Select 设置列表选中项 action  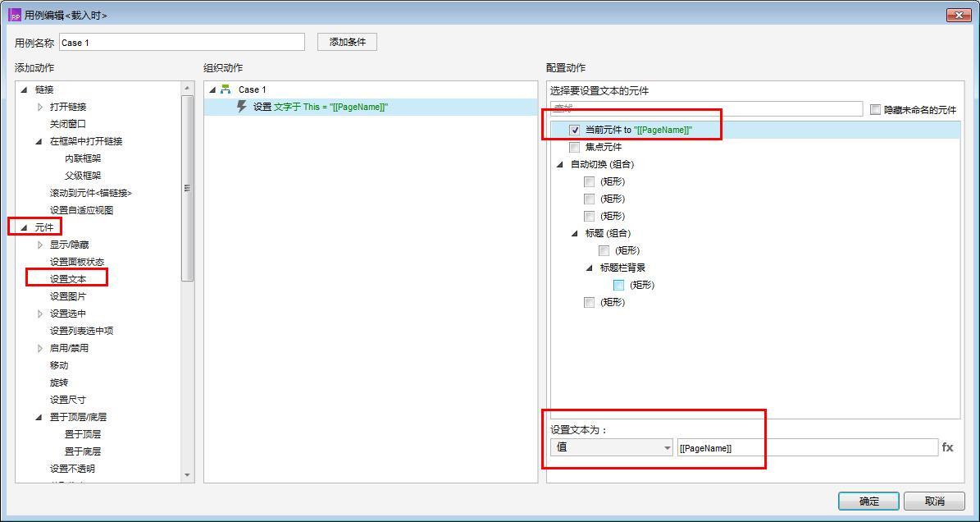[x=82, y=331]
